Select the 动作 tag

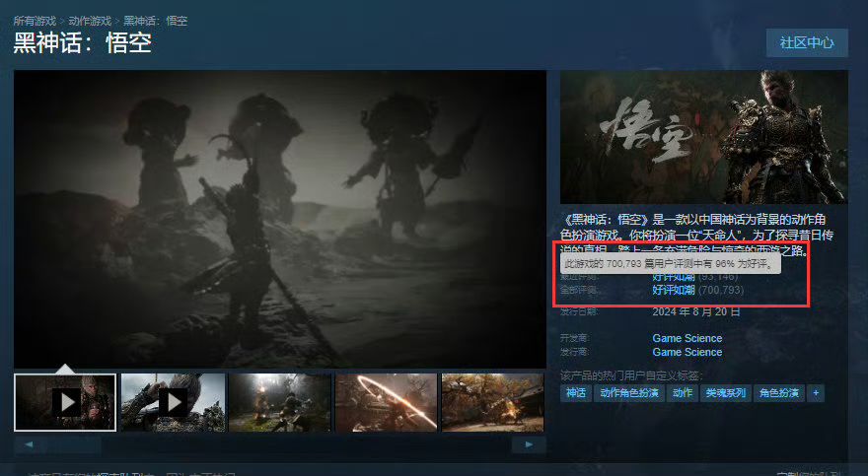click(682, 393)
